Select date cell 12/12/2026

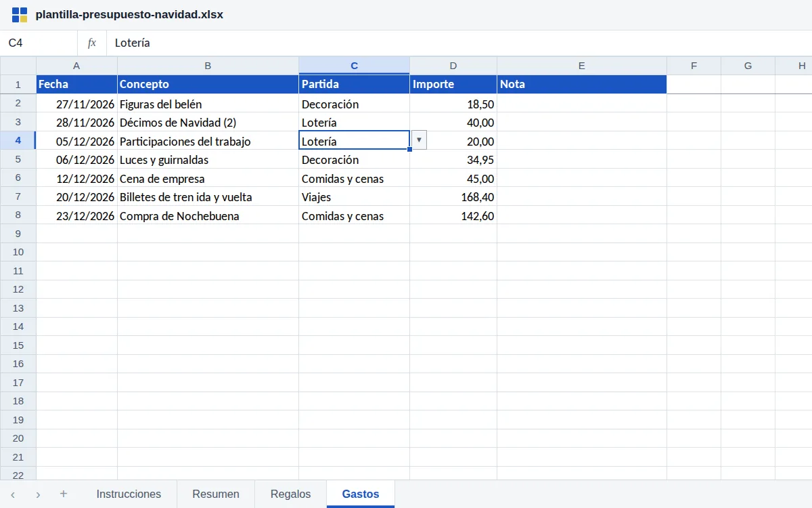76,178
